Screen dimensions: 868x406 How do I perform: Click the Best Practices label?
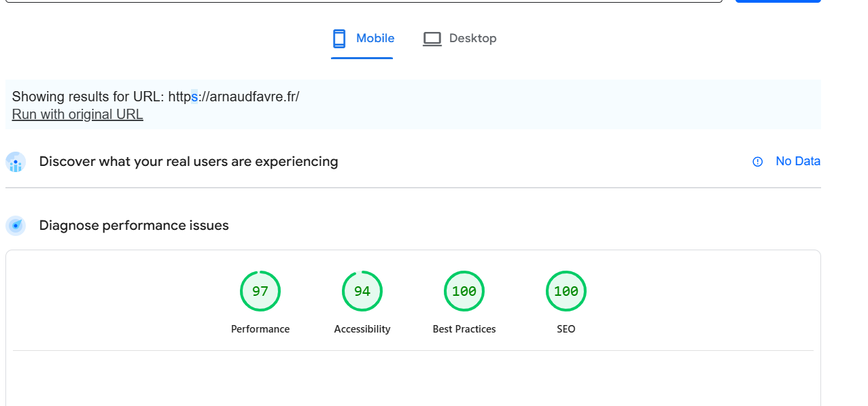coord(464,329)
